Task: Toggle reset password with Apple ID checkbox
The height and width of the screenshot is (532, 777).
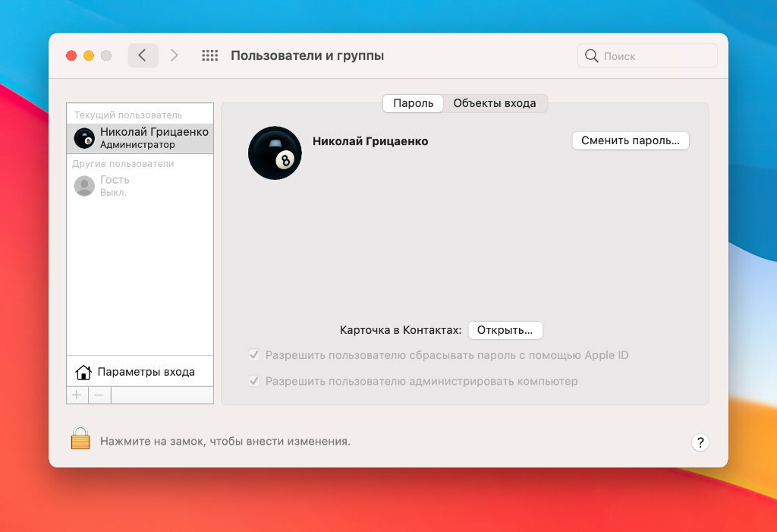Action: (254, 355)
